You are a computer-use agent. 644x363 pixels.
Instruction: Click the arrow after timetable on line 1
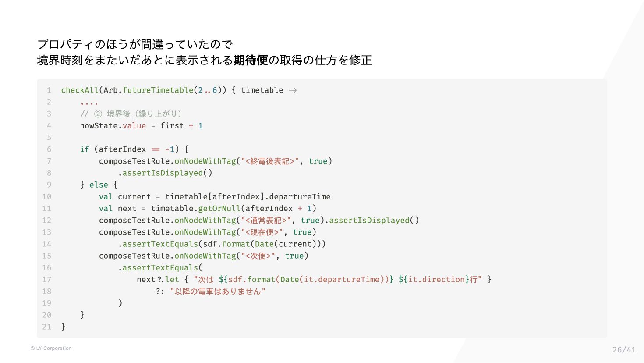point(293,90)
